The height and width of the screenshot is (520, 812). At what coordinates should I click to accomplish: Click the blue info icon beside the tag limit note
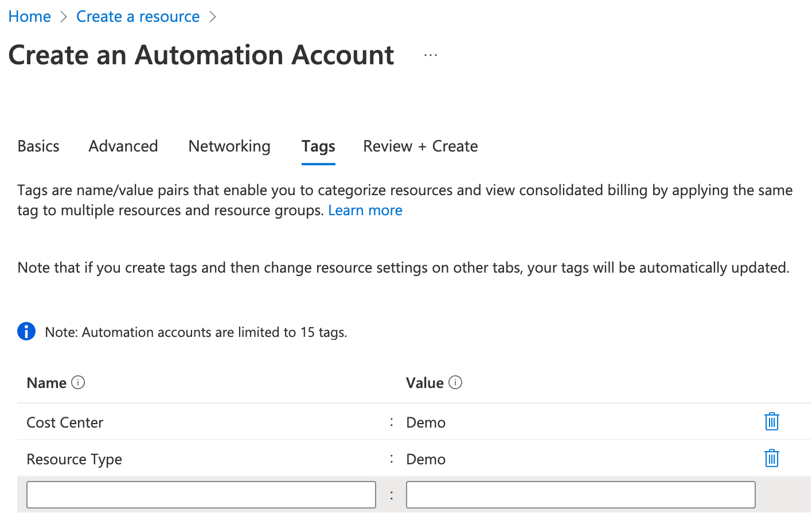pos(26,332)
